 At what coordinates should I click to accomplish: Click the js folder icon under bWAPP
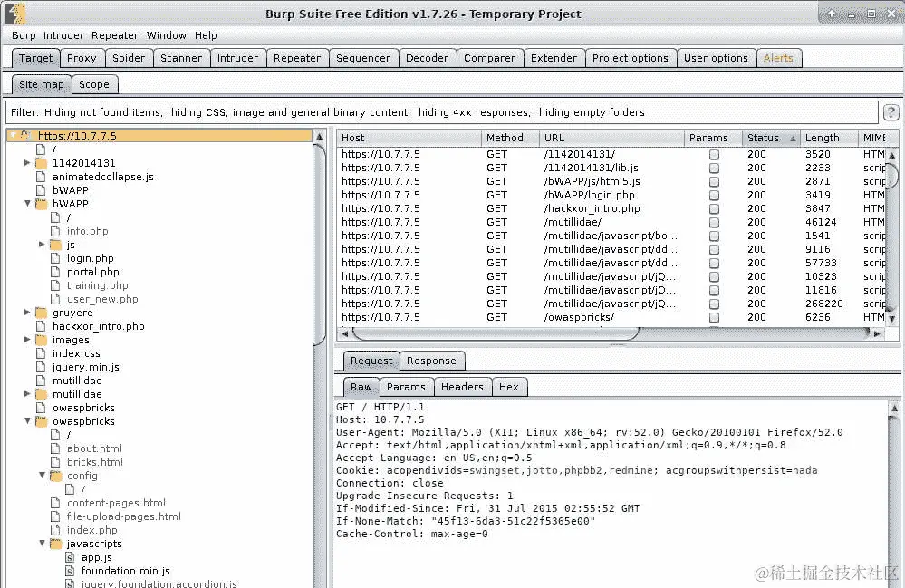(55, 245)
